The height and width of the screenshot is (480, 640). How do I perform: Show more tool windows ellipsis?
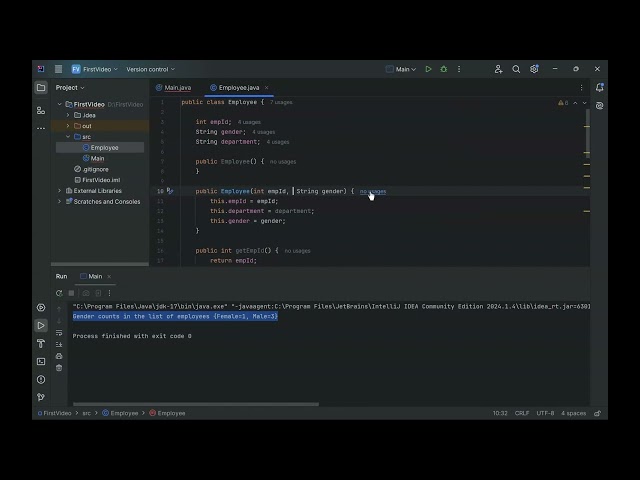pos(41,128)
